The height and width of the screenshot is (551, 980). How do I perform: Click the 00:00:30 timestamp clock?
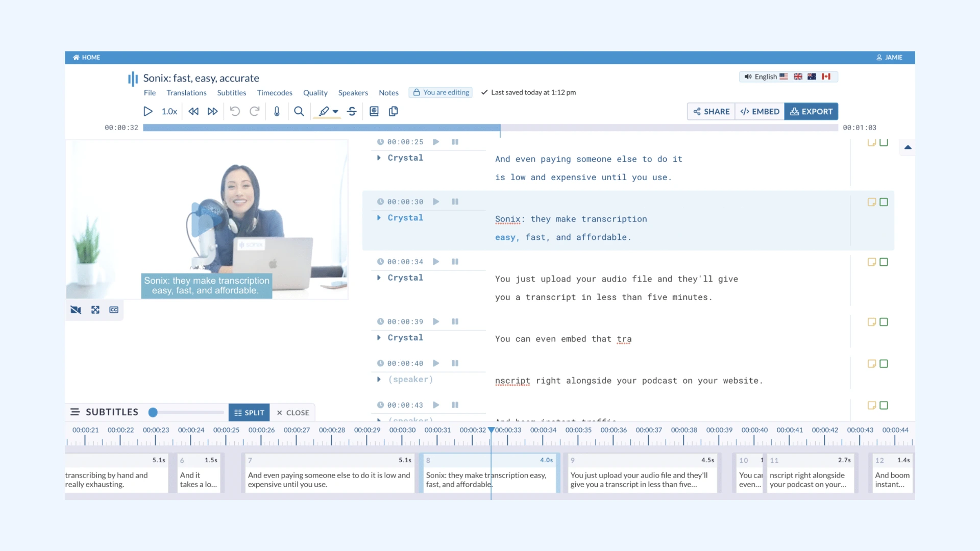(x=380, y=202)
